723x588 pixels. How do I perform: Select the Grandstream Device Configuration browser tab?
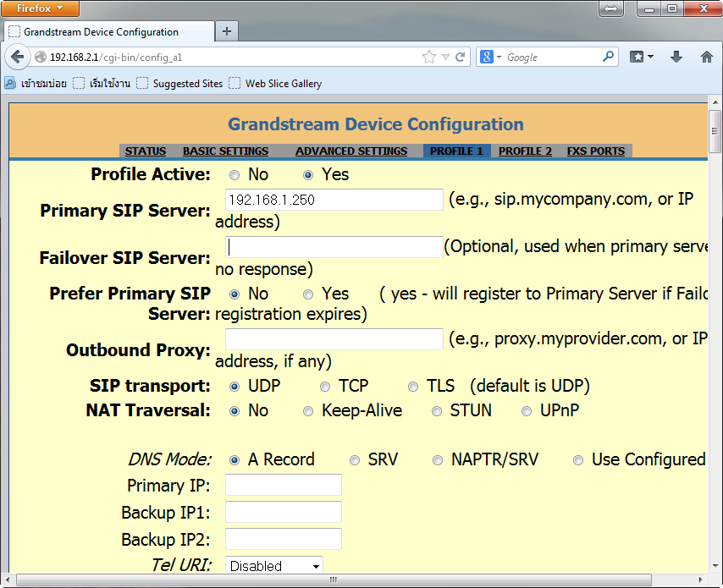pyautogui.click(x=109, y=32)
